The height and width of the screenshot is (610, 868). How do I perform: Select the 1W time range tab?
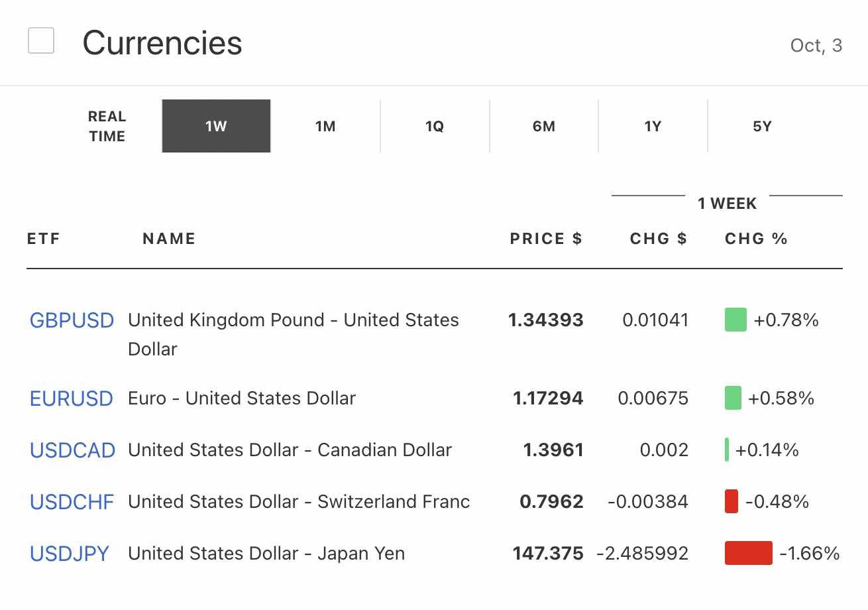click(216, 126)
